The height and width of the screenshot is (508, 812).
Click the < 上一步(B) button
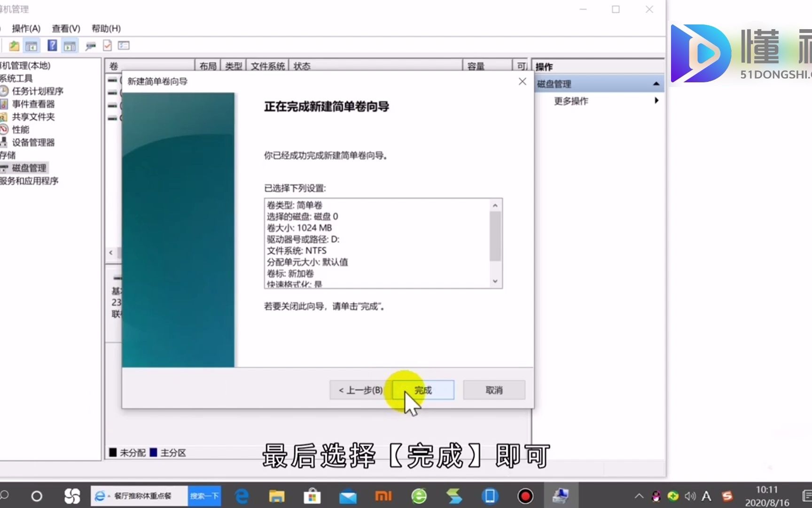tap(361, 390)
